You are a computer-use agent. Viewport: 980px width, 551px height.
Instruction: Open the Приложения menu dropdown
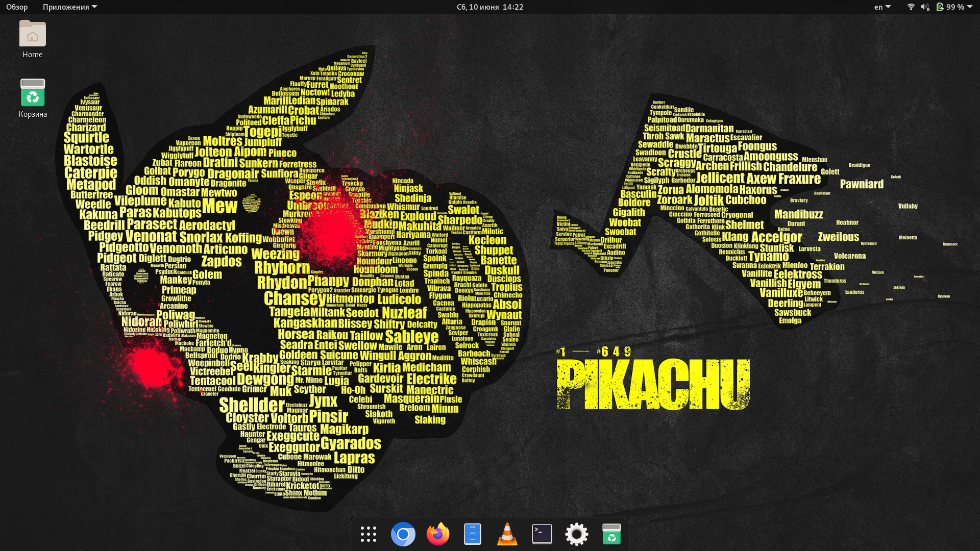pyautogui.click(x=69, y=7)
